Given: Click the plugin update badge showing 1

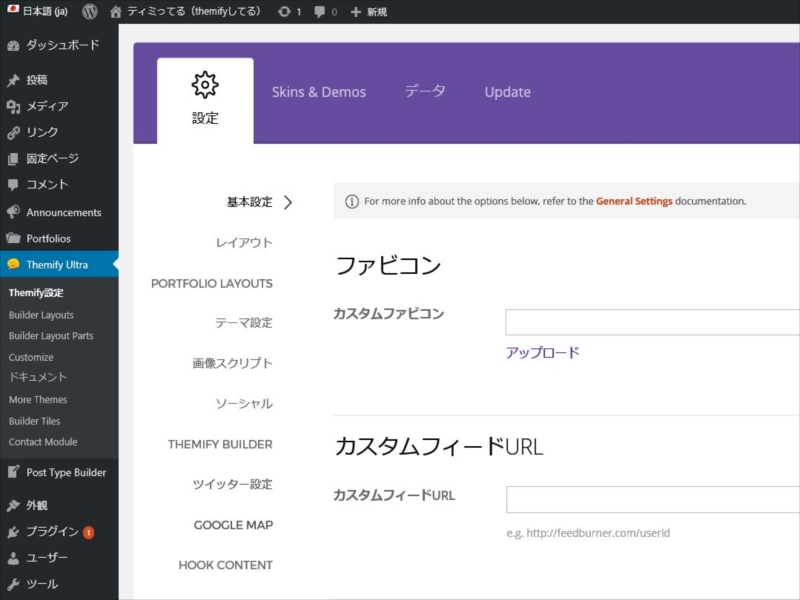Looking at the screenshot, I should pos(88,533).
